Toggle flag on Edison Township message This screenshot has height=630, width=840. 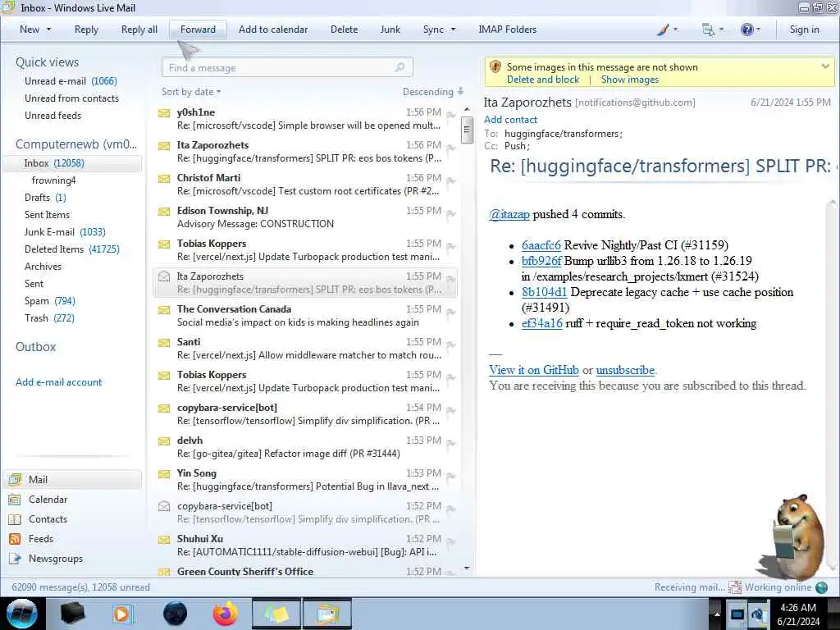[x=451, y=214]
